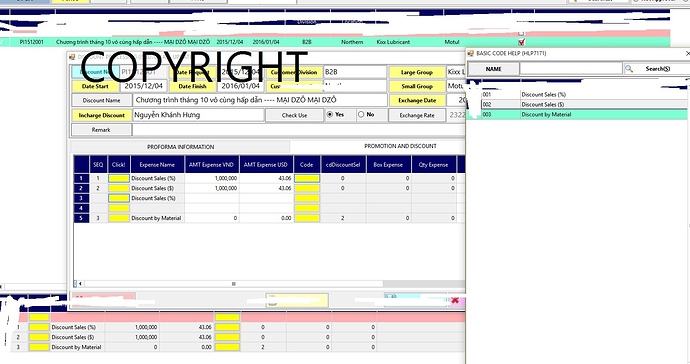Click yellow Click! cell in grid row 3
690x364 pixels.
(119, 198)
